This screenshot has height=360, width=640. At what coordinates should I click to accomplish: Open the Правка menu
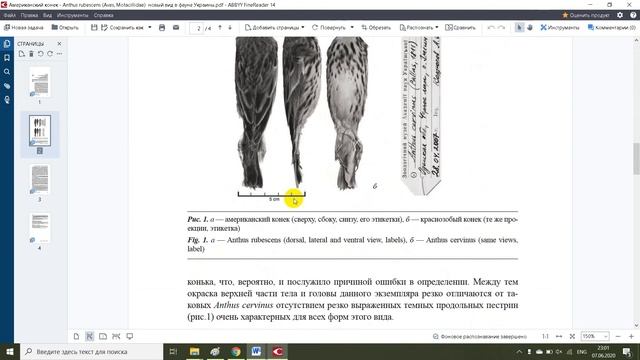[x=29, y=15]
